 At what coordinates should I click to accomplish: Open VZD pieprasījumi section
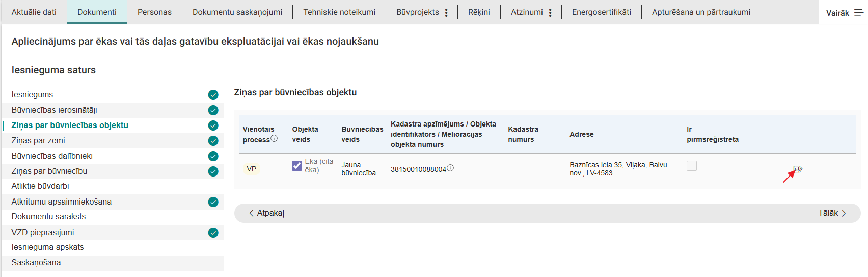pyautogui.click(x=113, y=233)
